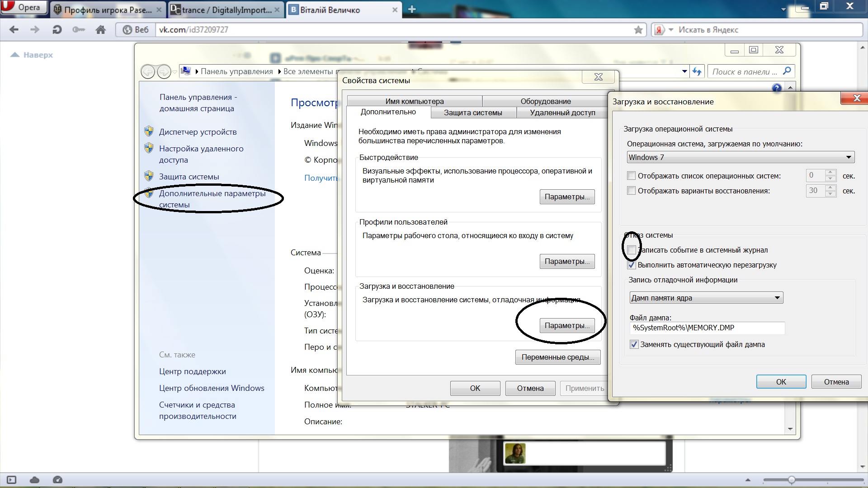Click Панель управления breadcrumb
The width and height of the screenshot is (868, 488).
click(237, 71)
